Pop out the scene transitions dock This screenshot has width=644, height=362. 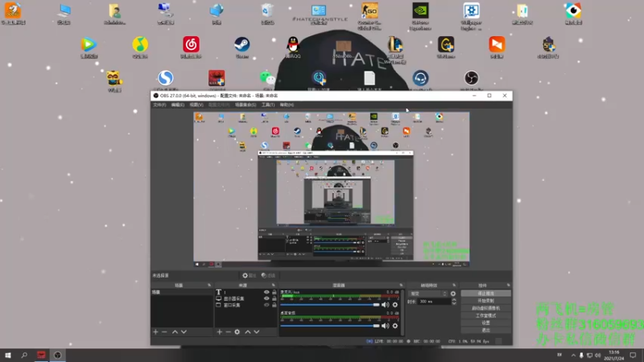(x=454, y=285)
